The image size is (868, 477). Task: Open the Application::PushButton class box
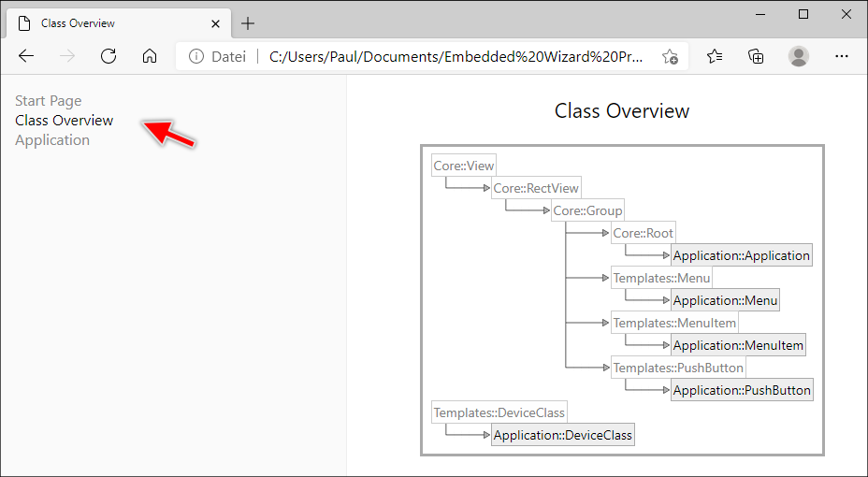[x=742, y=390]
